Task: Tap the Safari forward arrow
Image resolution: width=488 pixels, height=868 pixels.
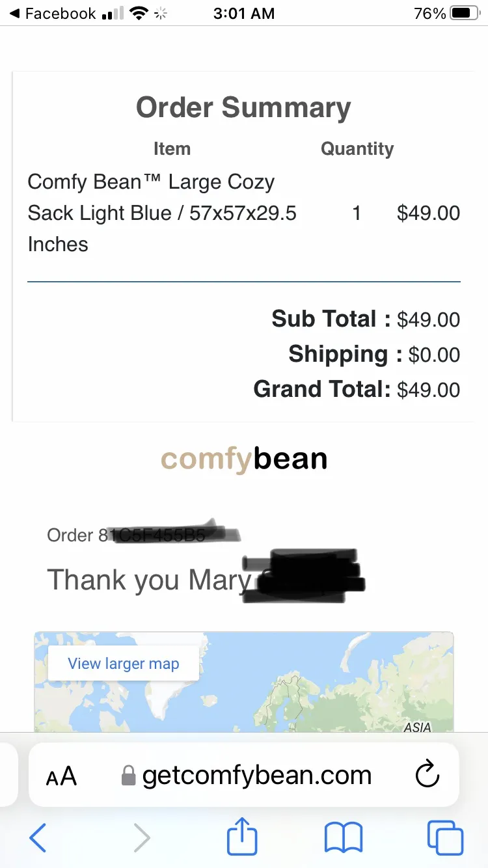Action: [x=141, y=837]
